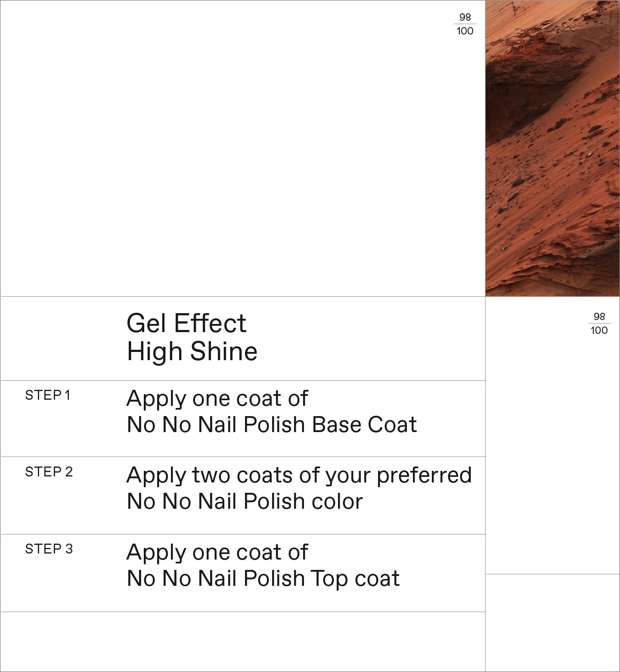Click the red rocky desert photo
This screenshot has height=672, width=620.
(552, 148)
